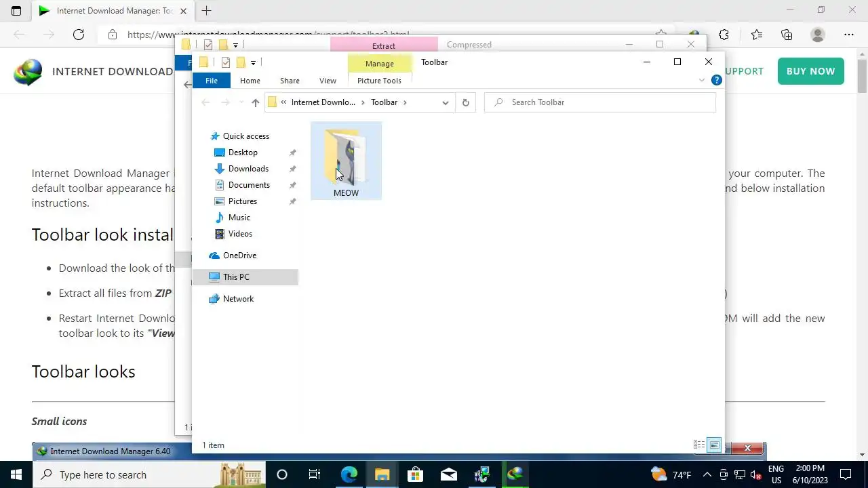This screenshot has width=868, height=488.
Task: Open Mail app from taskbar
Action: click(448, 474)
